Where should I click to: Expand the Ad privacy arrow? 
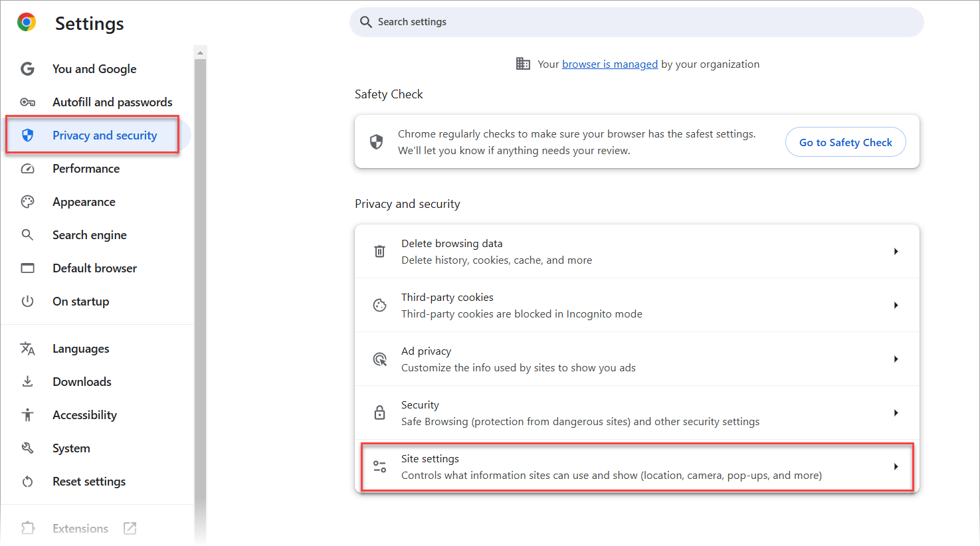(x=896, y=359)
